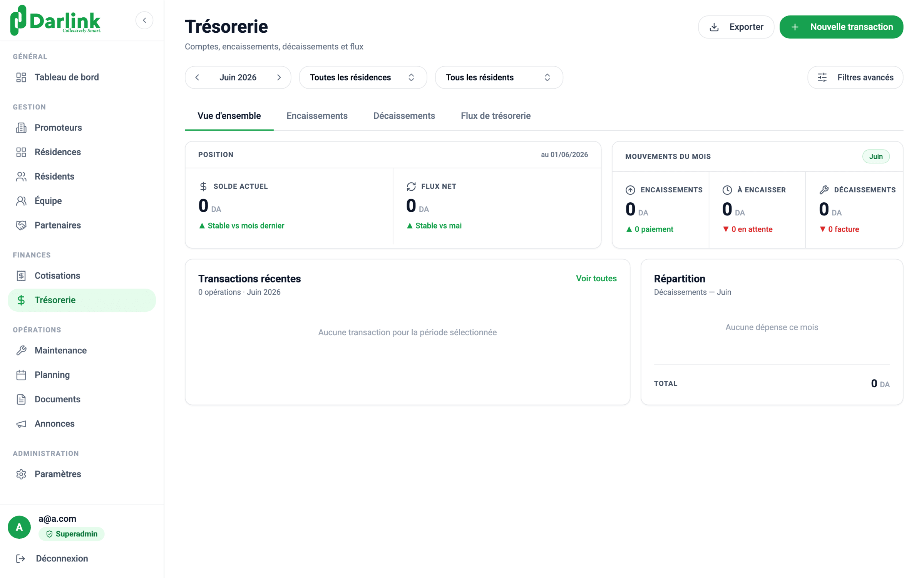924x578 pixels.
Task: Collapse the sidebar with the chevron button
Action: [x=144, y=20]
